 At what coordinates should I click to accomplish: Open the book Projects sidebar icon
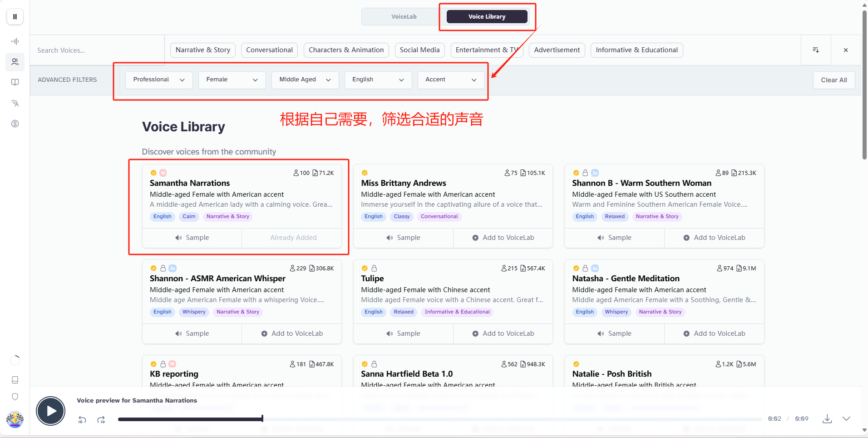(x=15, y=82)
